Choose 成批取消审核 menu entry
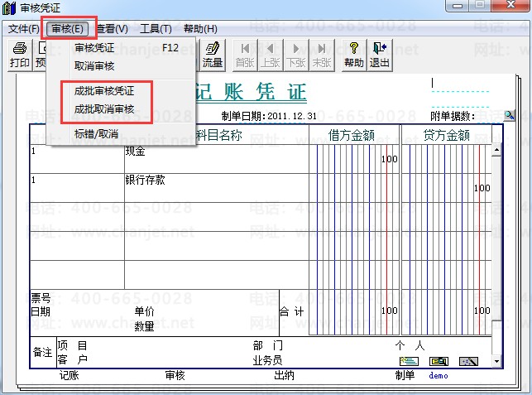 coord(103,108)
